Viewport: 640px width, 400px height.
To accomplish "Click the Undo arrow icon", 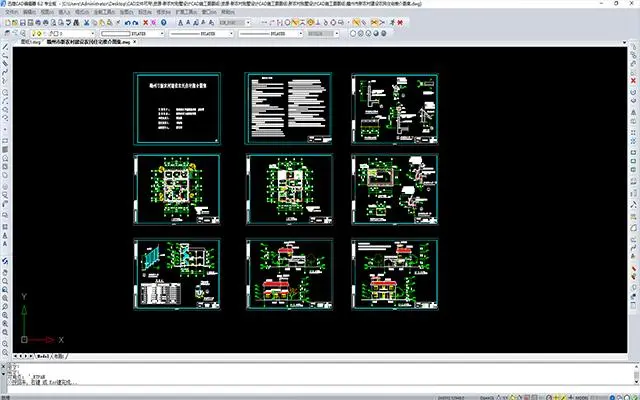I will click(x=127, y=23).
